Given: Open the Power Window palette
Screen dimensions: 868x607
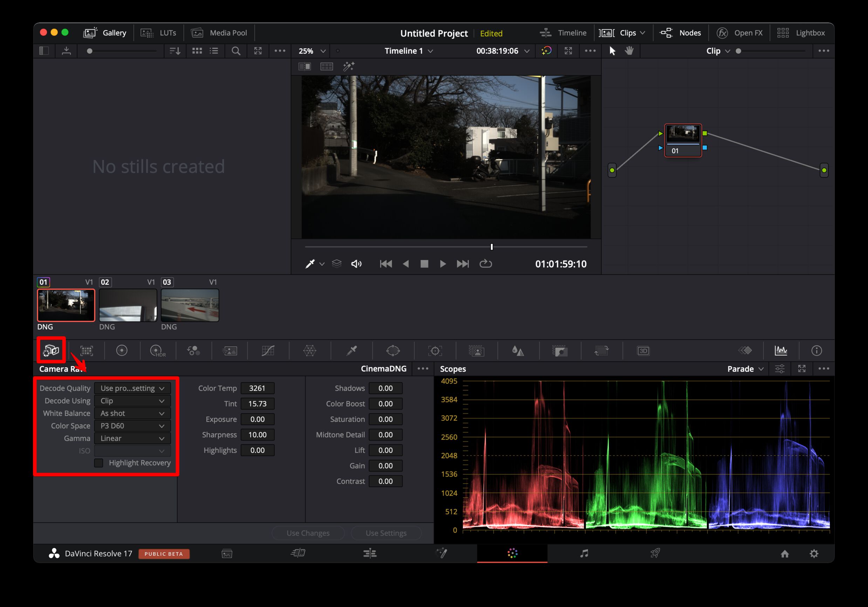Looking at the screenshot, I should pos(393,351).
